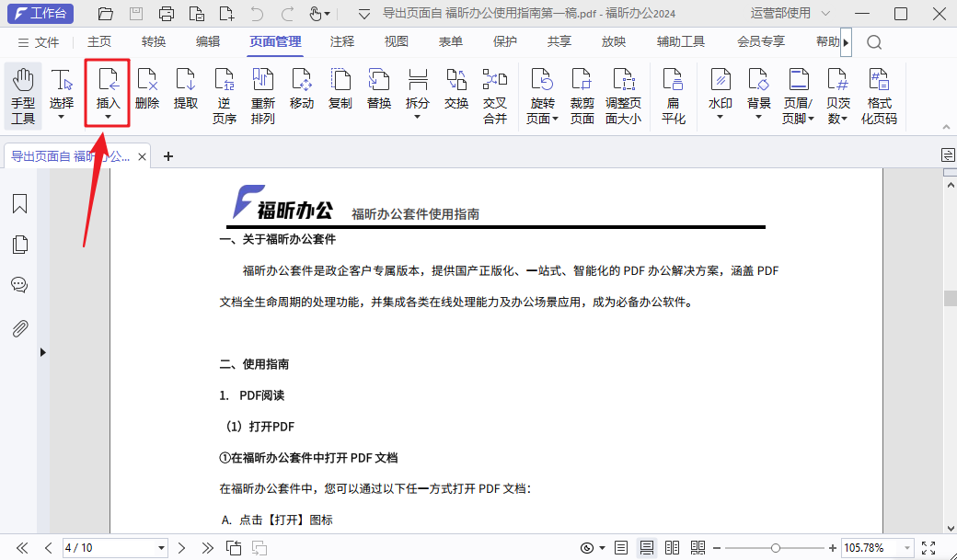957x560 pixels.
Task: Go to the last page button
Action: click(x=208, y=548)
